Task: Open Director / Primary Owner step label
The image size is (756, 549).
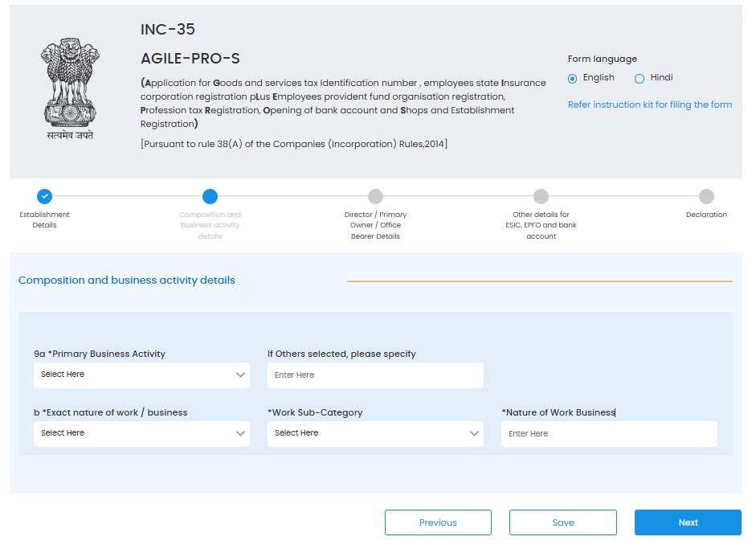Action: 375,225
